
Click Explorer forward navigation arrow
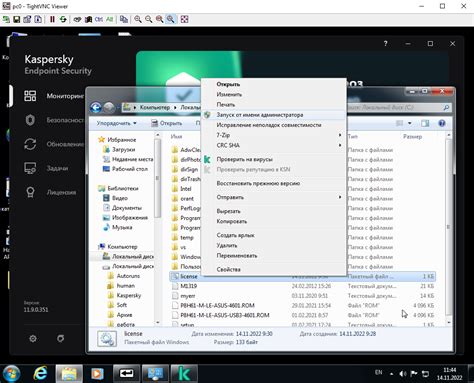coord(109,107)
